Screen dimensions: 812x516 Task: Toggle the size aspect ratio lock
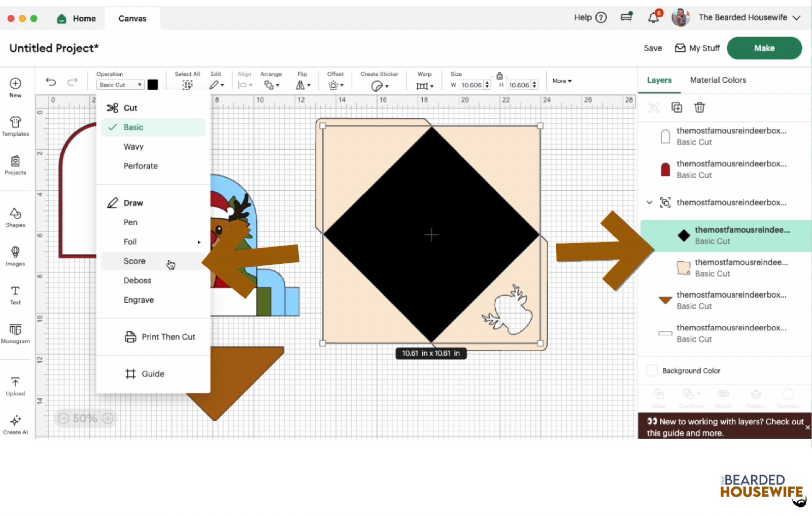499,76
